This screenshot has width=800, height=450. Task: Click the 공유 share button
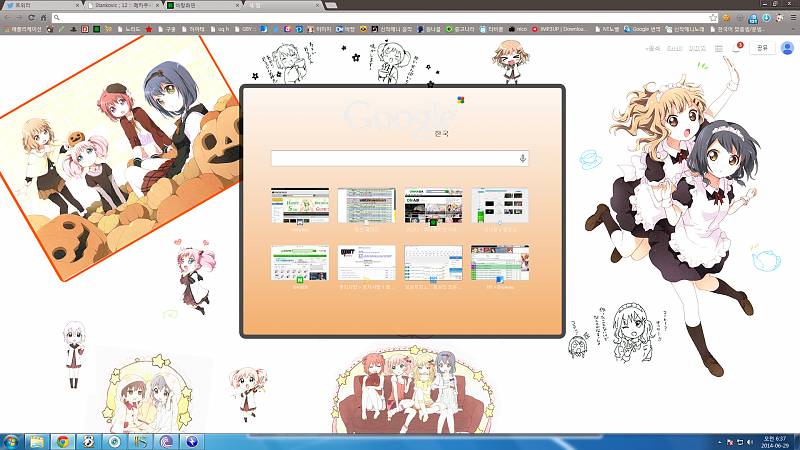[x=763, y=47]
